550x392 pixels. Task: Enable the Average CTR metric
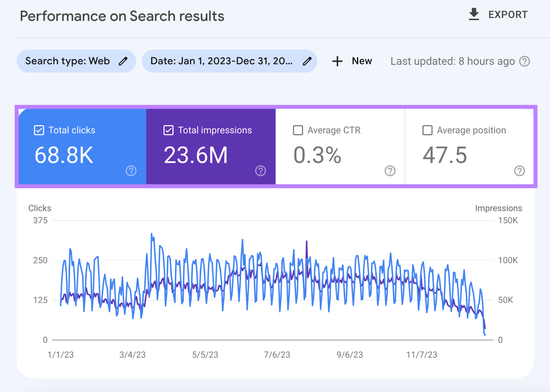(298, 130)
